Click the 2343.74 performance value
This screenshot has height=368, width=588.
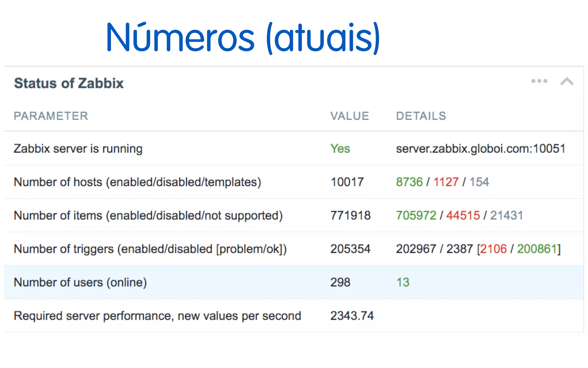point(352,316)
